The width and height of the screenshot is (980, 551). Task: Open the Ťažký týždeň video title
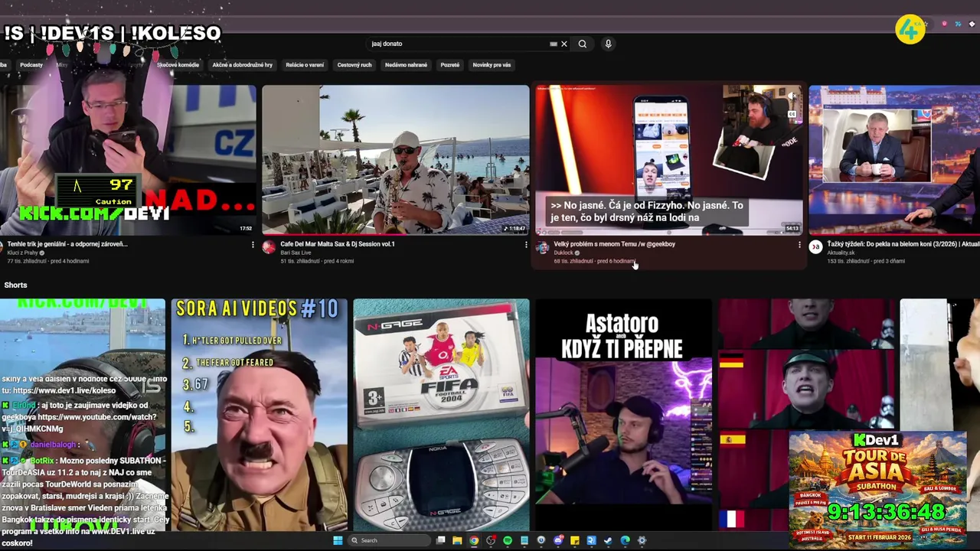tap(903, 244)
